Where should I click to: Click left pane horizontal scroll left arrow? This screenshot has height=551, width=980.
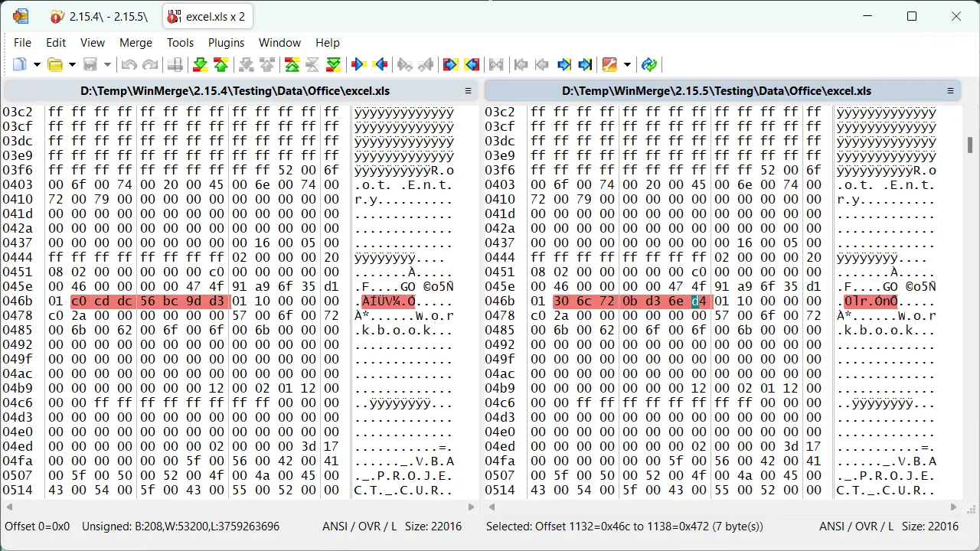point(10,507)
